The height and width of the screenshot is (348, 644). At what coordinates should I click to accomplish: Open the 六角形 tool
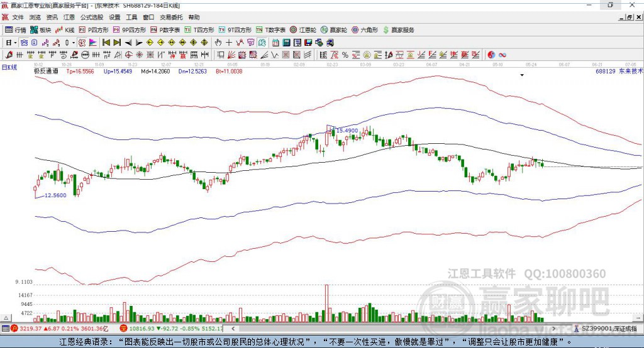tap(365, 30)
